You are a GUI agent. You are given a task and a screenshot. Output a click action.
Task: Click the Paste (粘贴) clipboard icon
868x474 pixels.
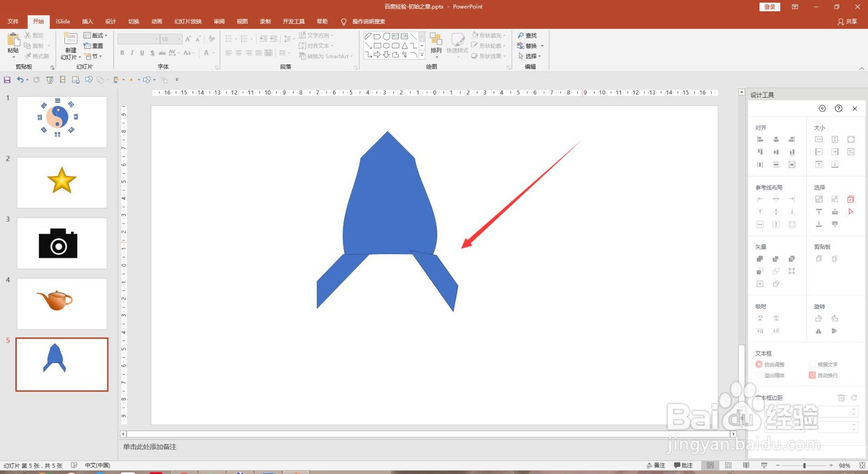(x=13, y=41)
